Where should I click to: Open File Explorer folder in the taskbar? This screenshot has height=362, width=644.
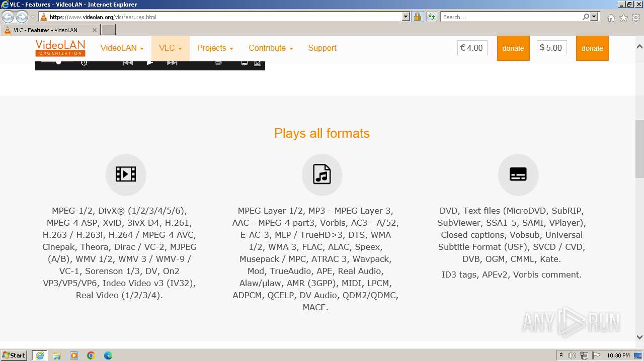57,355
